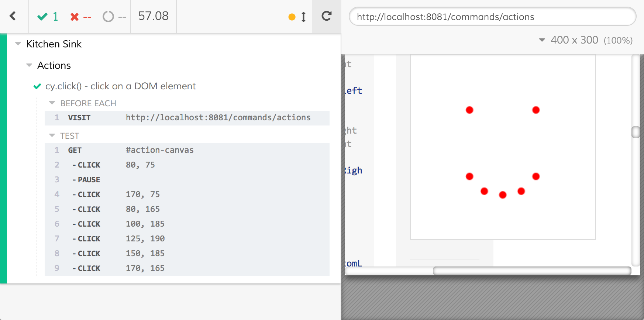This screenshot has width=644, height=320.
Task: Toggle auto-scrolling with the arrow icon
Action: (x=303, y=17)
